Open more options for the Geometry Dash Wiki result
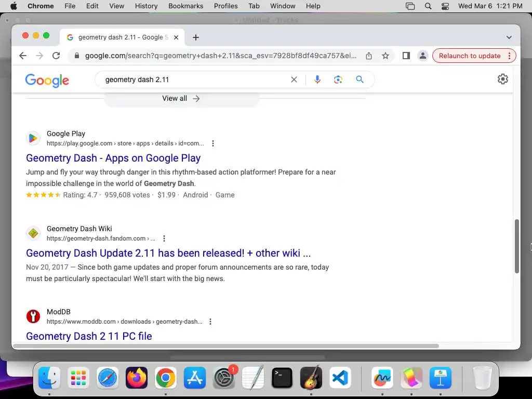Screen dimensions: 532x399 pyautogui.click(x=164, y=238)
